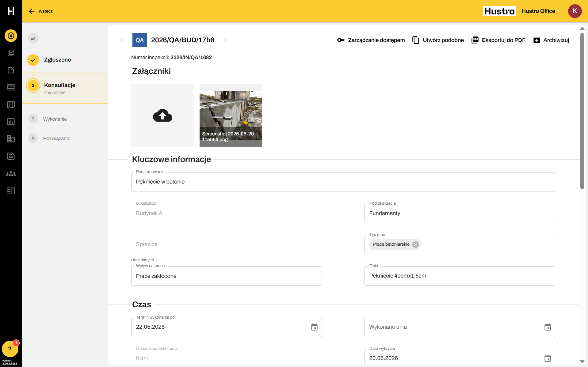Open calendar for Termin wykonania do
588x367 pixels.
314,327
